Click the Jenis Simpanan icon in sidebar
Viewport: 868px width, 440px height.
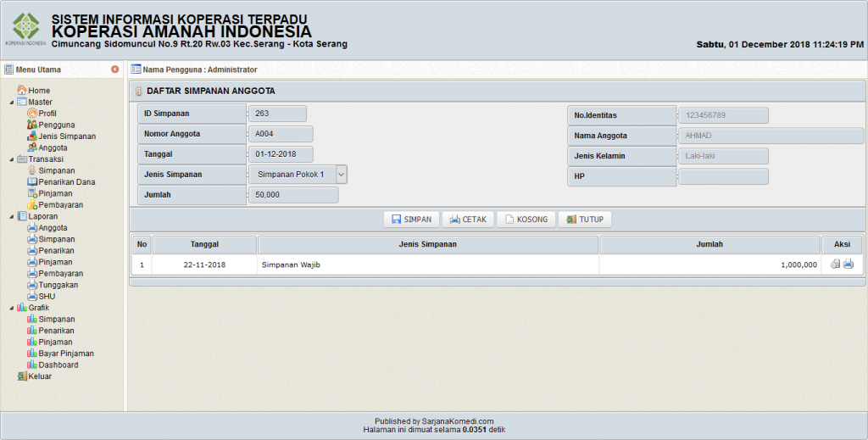tap(32, 136)
